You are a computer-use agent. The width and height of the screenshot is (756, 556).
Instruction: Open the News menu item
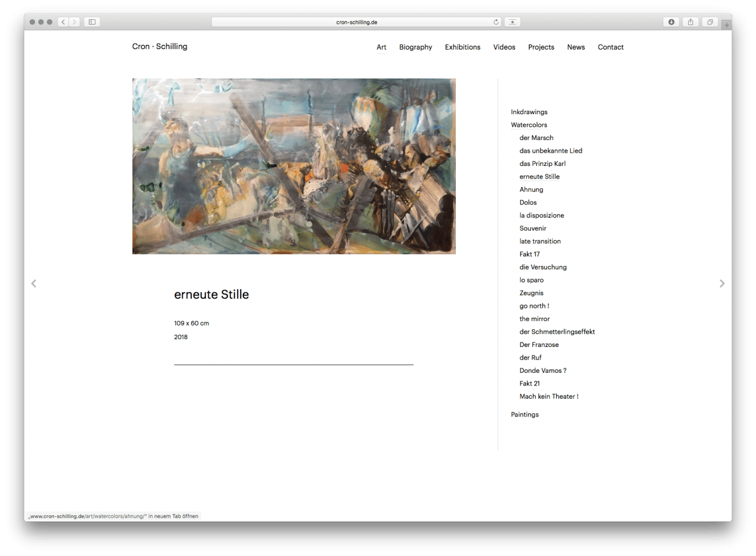coord(576,47)
